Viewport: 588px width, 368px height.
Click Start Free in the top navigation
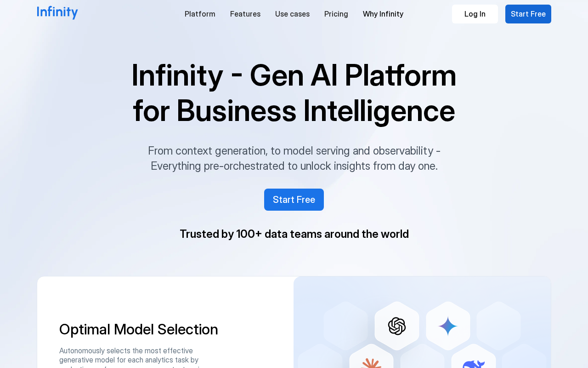(528, 14)
